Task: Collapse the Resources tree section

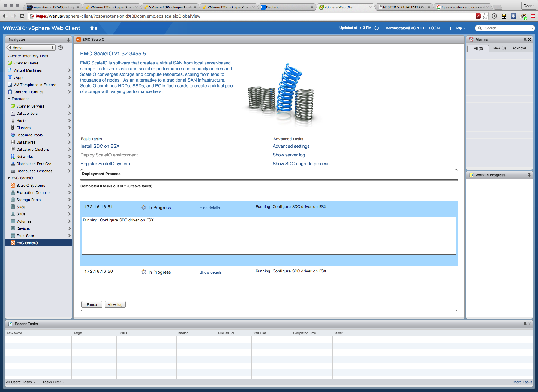Action: point(9,99)
